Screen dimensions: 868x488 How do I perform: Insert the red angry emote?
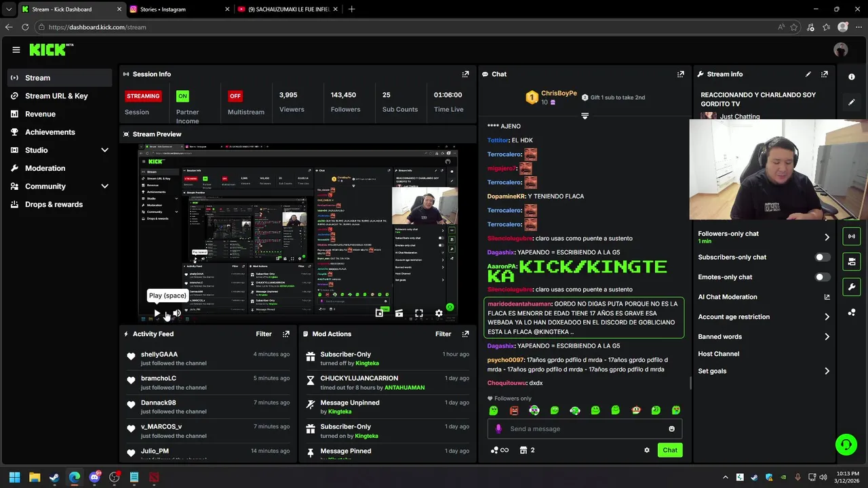[x=514, y=410]
